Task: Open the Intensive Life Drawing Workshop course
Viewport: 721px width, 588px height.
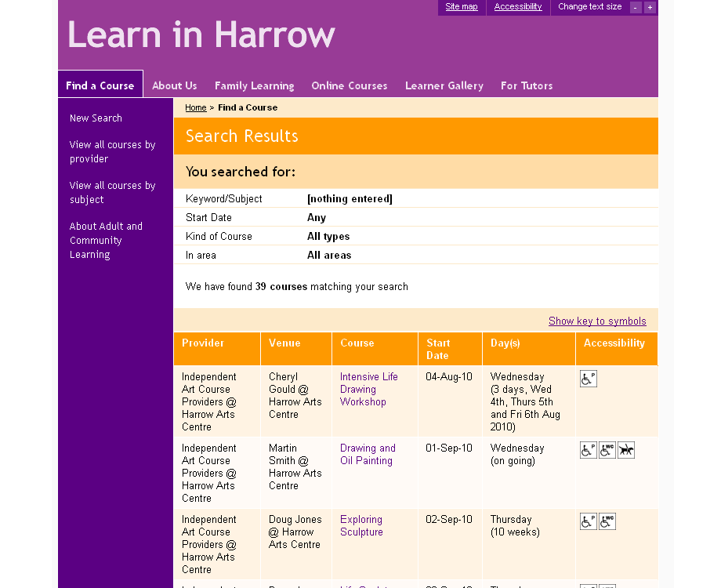Action: [x=368, y=389]
